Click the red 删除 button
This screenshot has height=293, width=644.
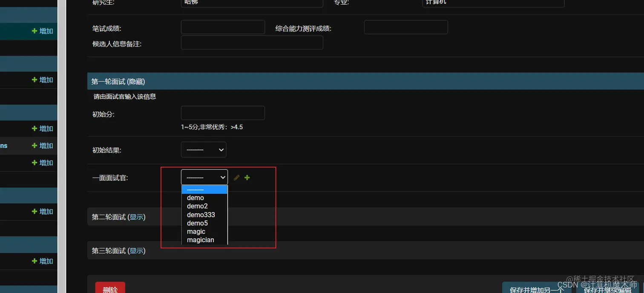tap(110, 288)
